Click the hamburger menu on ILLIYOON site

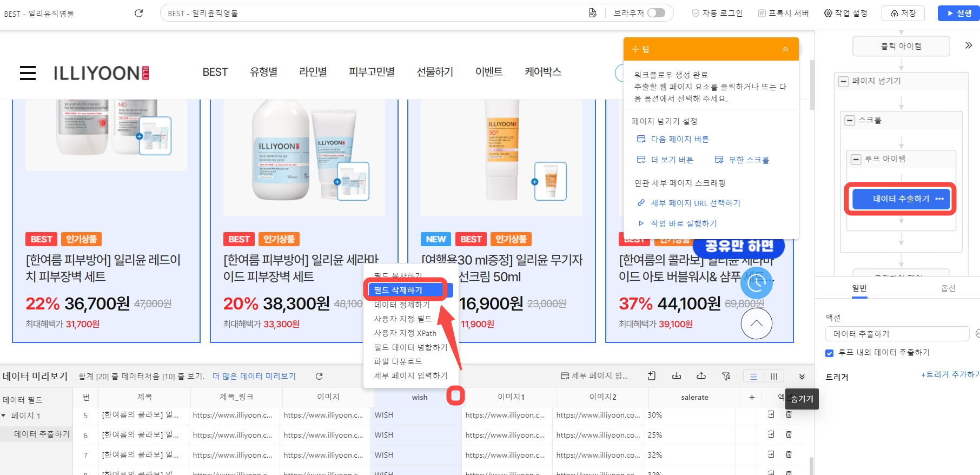[28, 73]
